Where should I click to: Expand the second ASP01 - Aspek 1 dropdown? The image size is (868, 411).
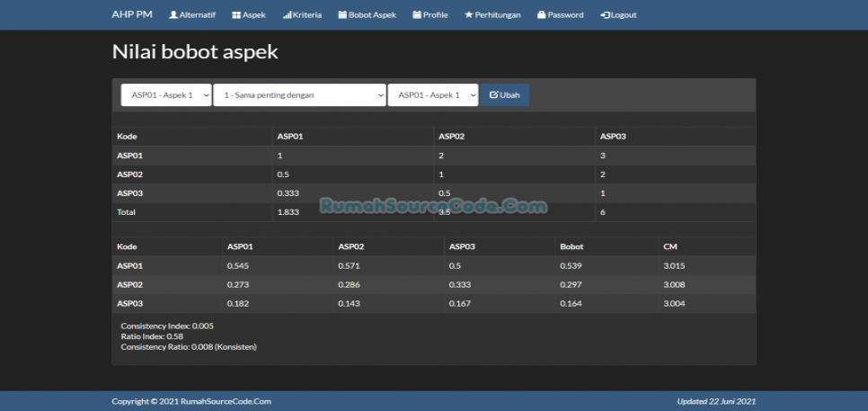pyautogui.click(x=433, y=95)
